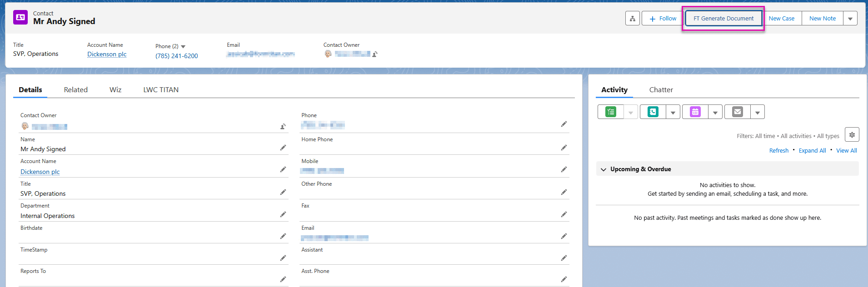Edit the Phone field pencil

(564, 124)
